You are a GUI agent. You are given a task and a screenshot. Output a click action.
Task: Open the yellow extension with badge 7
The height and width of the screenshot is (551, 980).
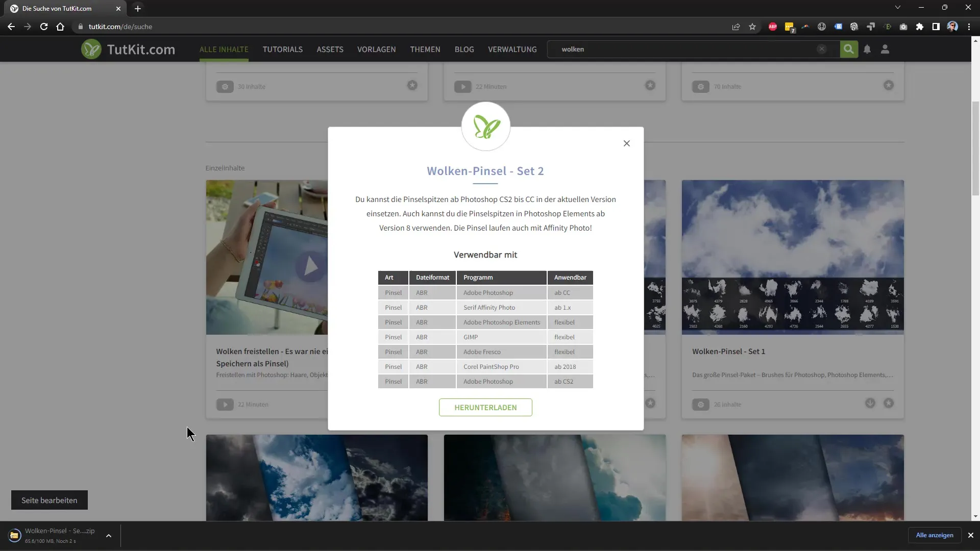pyautogui.click(x=789, y=27)
